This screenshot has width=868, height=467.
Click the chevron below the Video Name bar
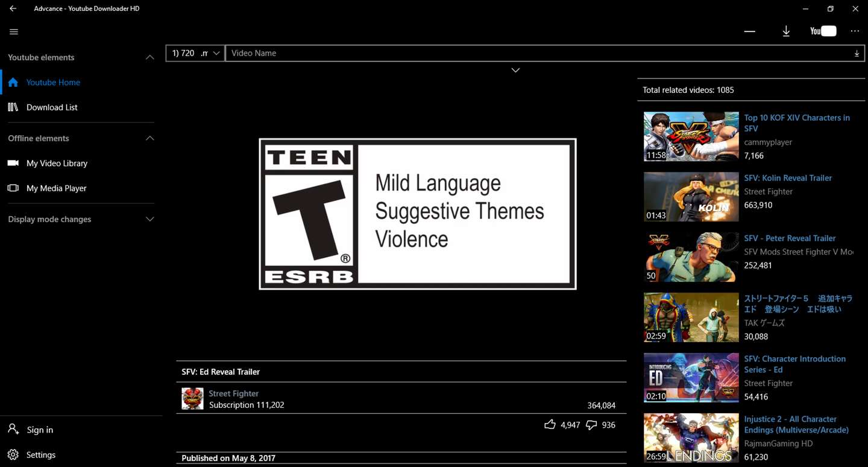click(515, 70)
